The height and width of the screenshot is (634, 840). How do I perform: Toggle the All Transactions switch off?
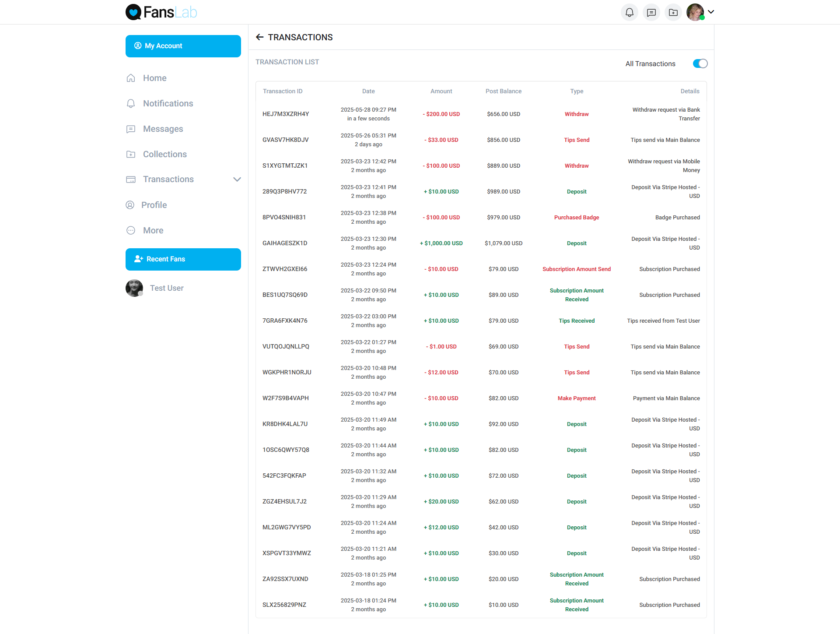[x=700, y=63]
